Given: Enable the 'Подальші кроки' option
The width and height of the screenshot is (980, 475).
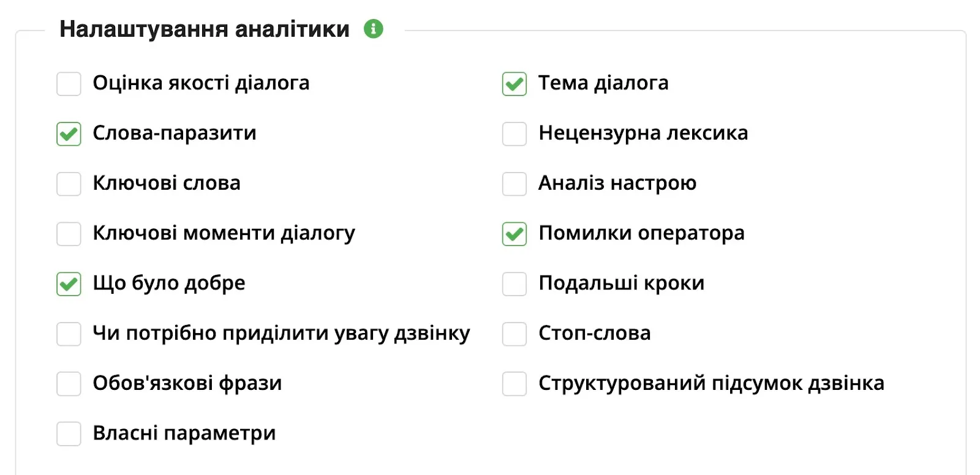Looking at the screenshot, I should tap(514, 284).
